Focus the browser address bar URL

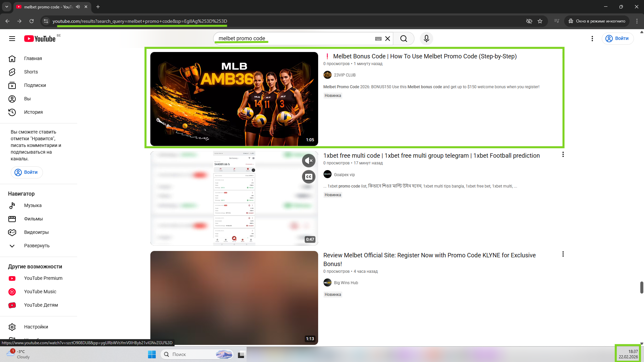(x=140, y=21)
